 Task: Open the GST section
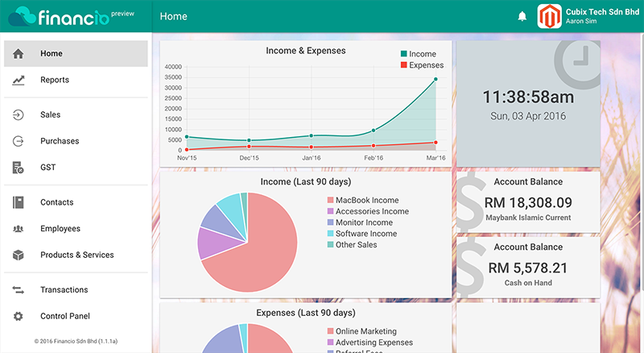pos(76,168)
